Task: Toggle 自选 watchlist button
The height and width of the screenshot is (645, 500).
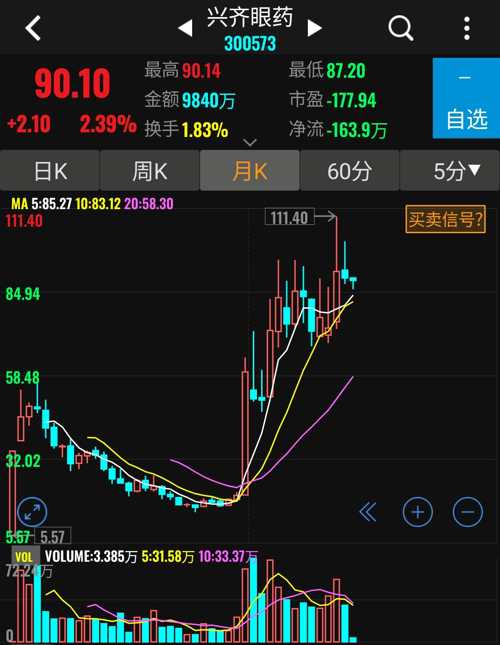Action: click(x=466, y=98)
